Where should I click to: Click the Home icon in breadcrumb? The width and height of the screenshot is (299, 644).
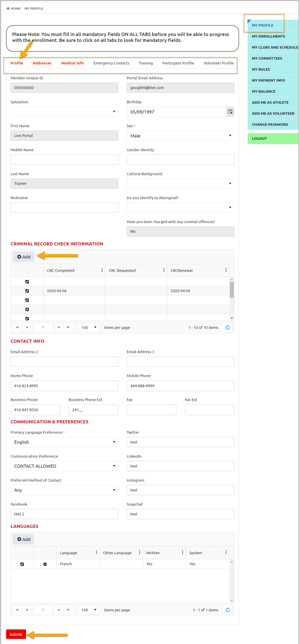(x=8, y=9)
